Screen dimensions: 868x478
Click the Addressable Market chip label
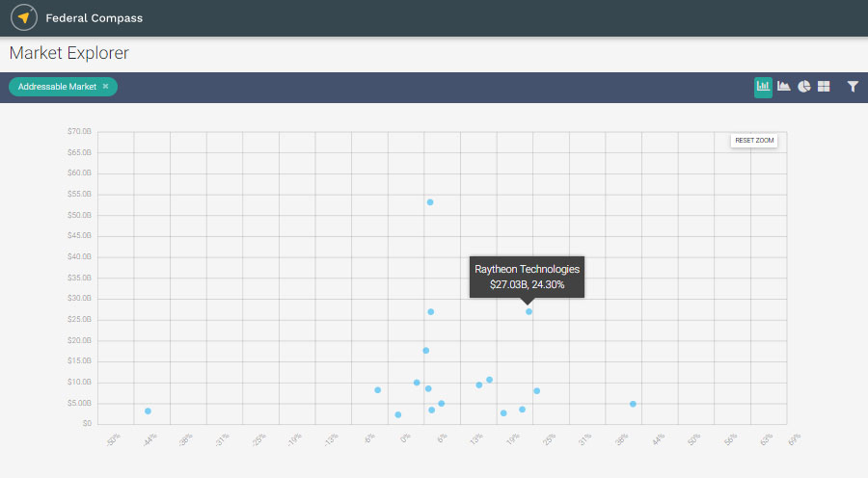(57, 87)
